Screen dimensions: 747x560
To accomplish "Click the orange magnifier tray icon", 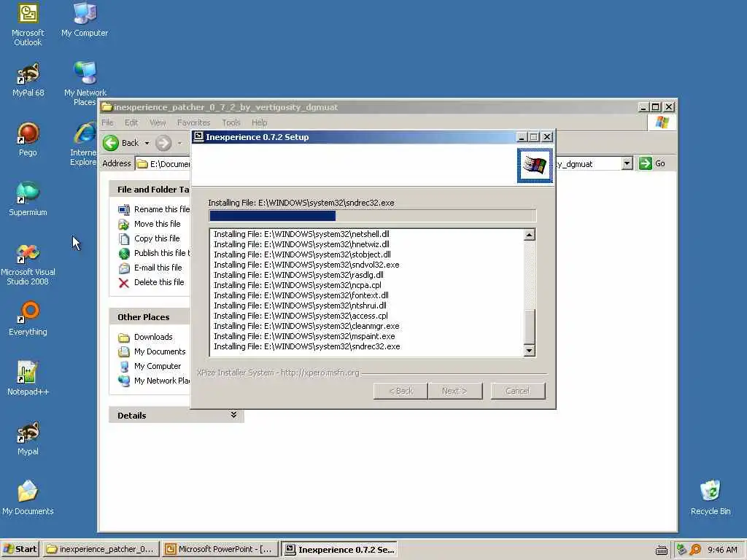I will click(695, 550).
